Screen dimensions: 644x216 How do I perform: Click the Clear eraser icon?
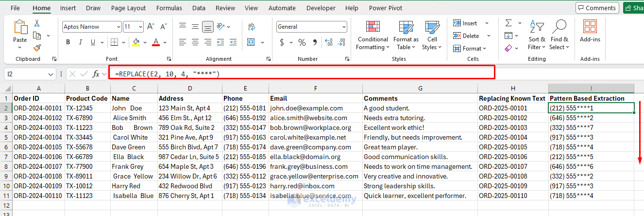[x=508, y=48]
